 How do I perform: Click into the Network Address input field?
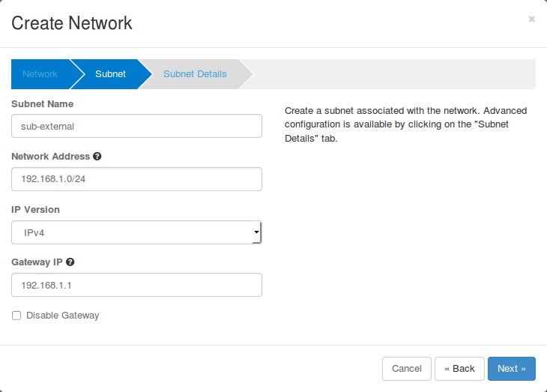(x=136, y=180)
